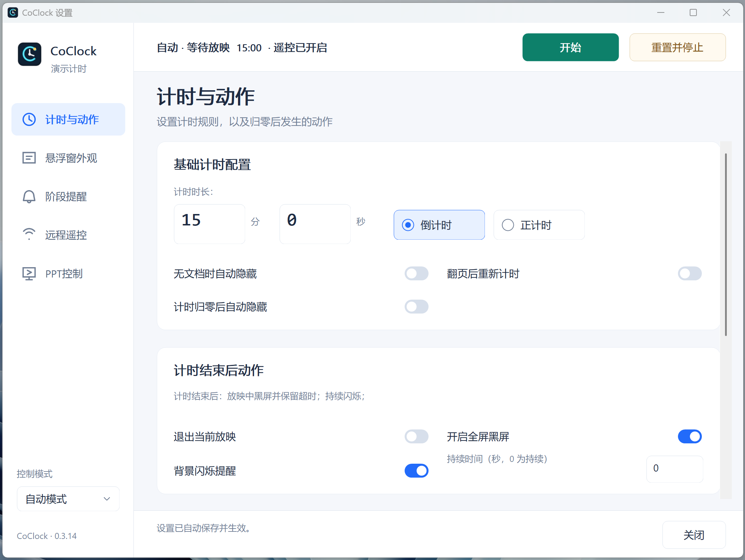
Task: Click the 重置并停止 button
Action: 678,47
